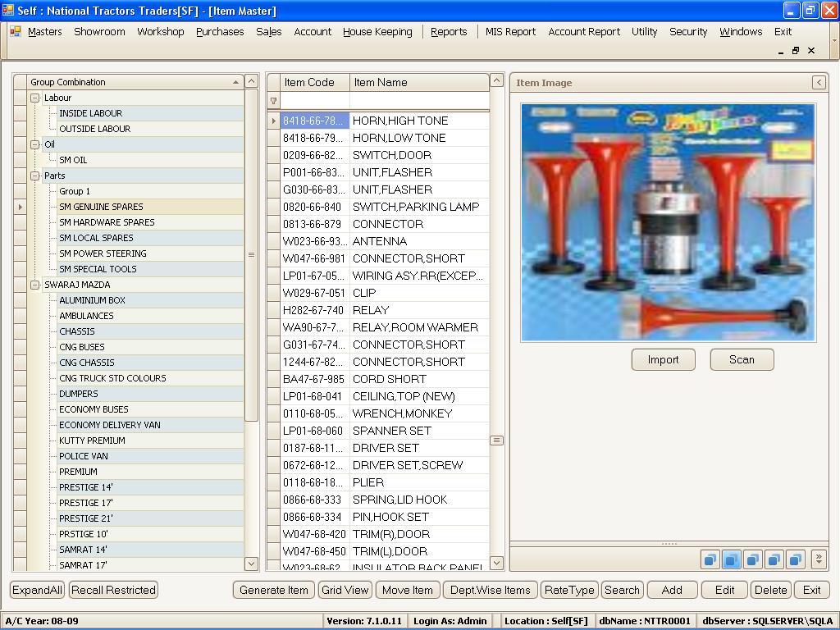The height and width of the screenshot is (630, 840).
Task: Collapse the Item Image panel with the arrow icon
Action: coord(819,82)
